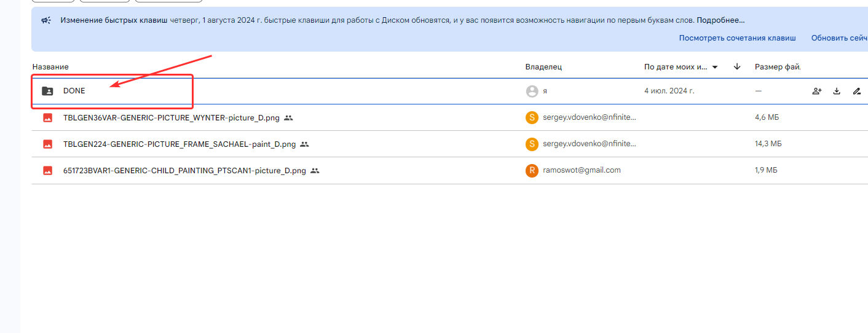Viewport: 868px width, 333px height.
Task: Click the 4,6 МБ file size
Action: [768, 117]
